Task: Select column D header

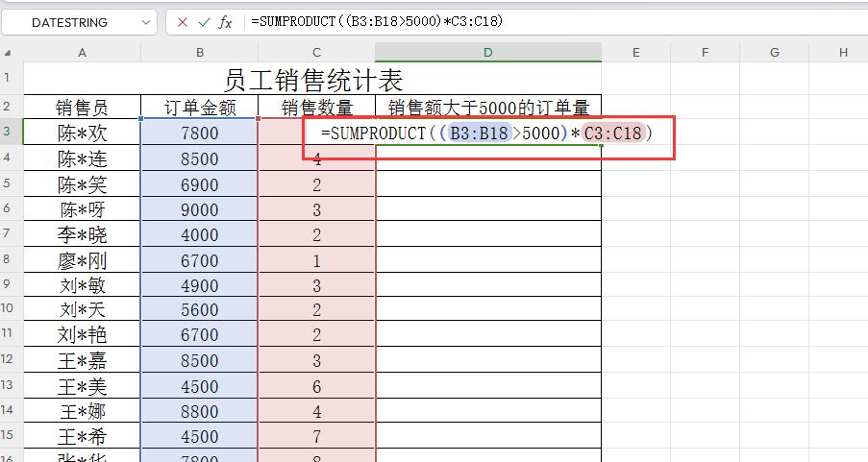Action: (x=487, y=53)
